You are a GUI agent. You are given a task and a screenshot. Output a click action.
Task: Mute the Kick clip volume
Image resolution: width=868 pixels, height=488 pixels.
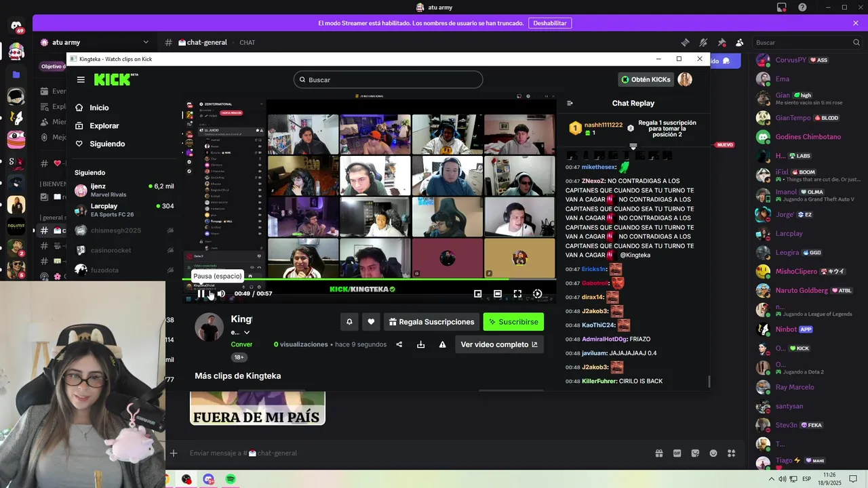(x=220, y=293)
